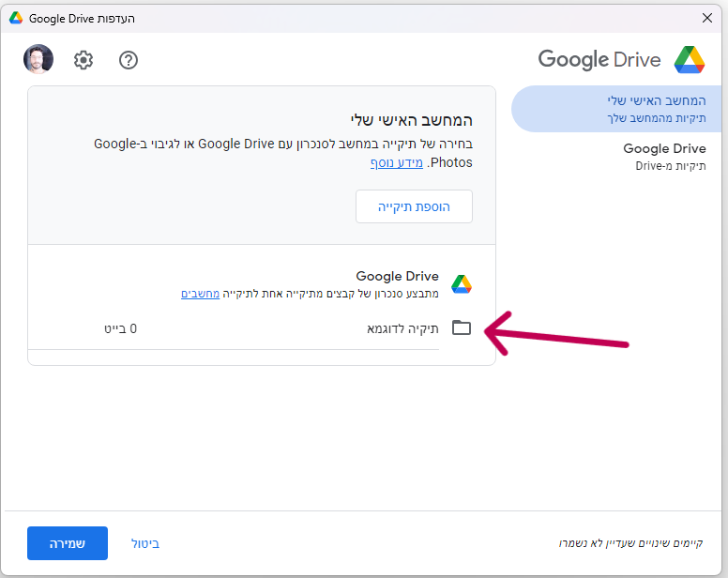This screenshot has height=578, width=728.
Task: Click the ביטול cancel button
Action: pyautogui.click(x=145, y=543)
